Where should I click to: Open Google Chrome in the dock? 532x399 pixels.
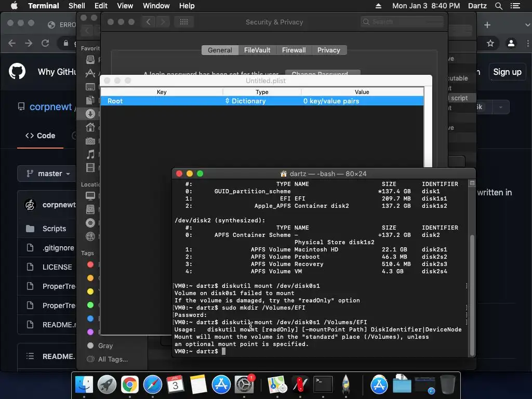pyautogui.click(x=129, y=384)
